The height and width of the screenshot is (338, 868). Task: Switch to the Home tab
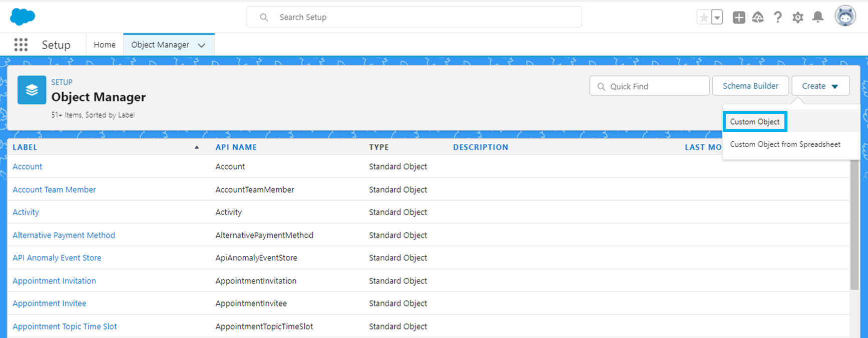click(x=105, y=44)
